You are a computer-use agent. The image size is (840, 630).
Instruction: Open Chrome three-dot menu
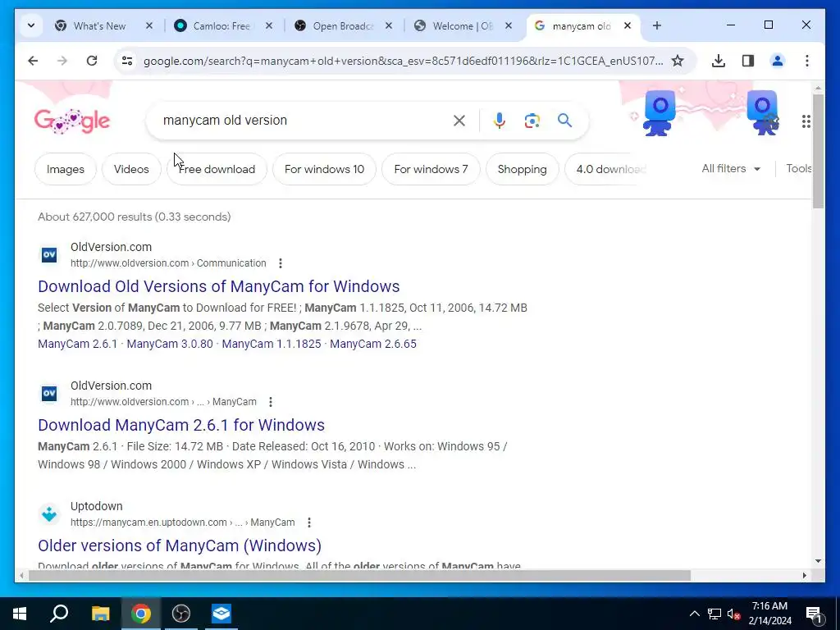(x=807, y=61)
